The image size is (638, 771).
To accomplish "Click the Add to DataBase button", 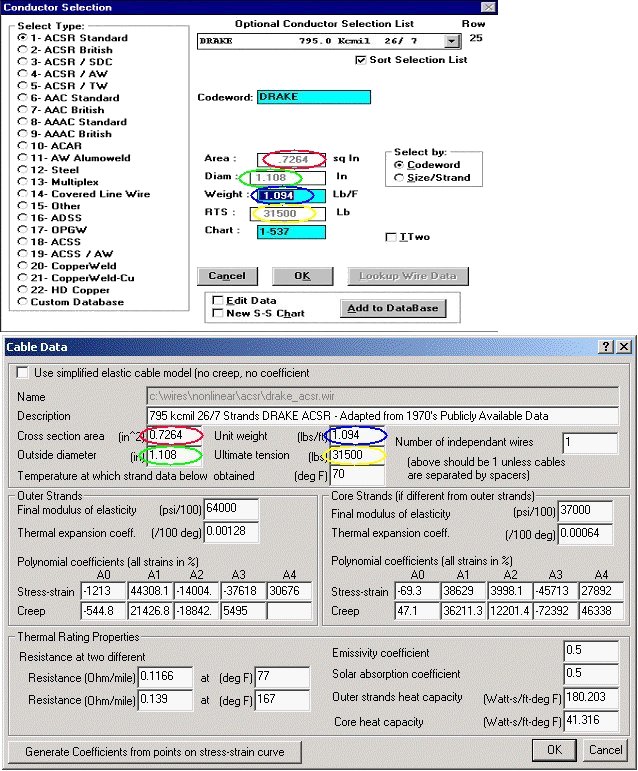I will click(x=393, y=308).
